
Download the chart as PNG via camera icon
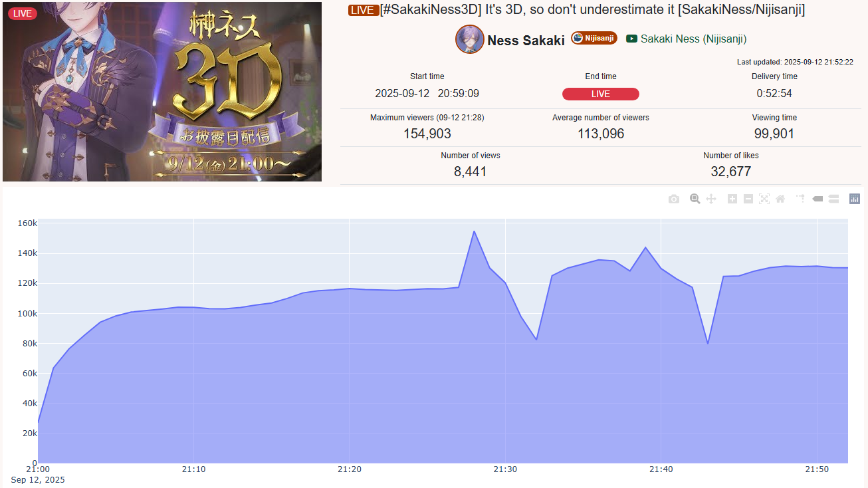coord(674,199)
